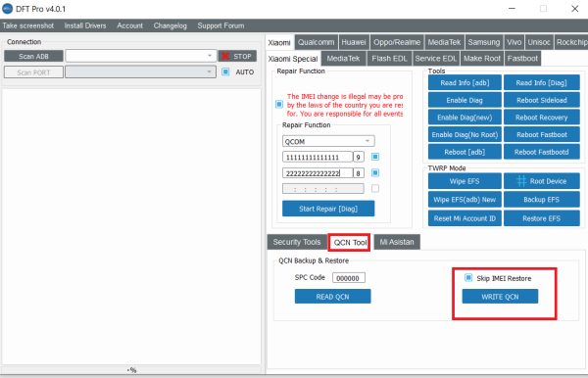Toggle the AUTO port checkbox
The image size is (588, 378).
tap(225, 71)
